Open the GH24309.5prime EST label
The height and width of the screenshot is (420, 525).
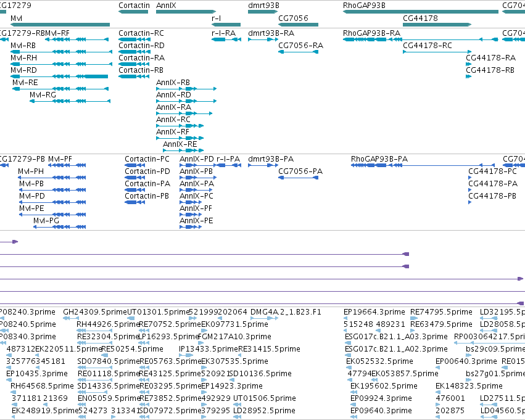tap(95, 311)
